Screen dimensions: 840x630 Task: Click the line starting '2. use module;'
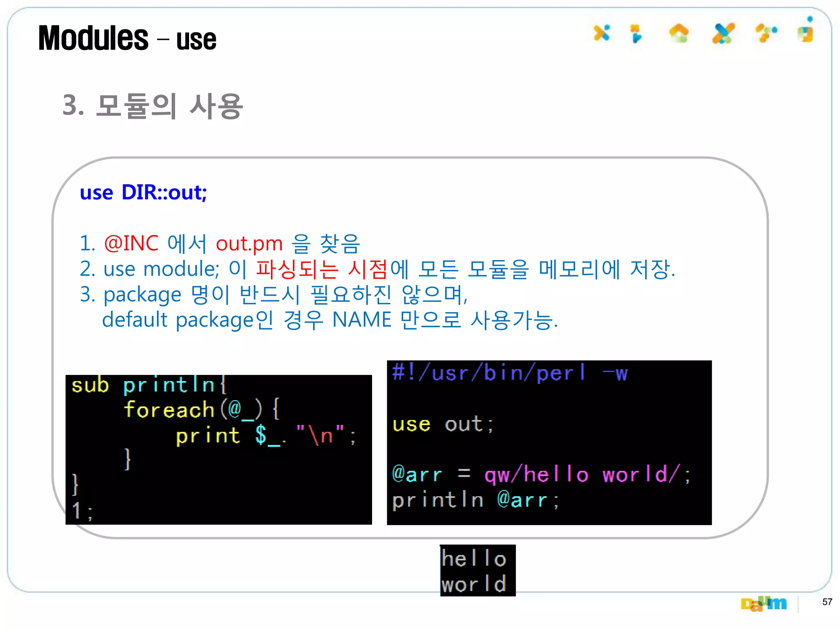[377, 269]
